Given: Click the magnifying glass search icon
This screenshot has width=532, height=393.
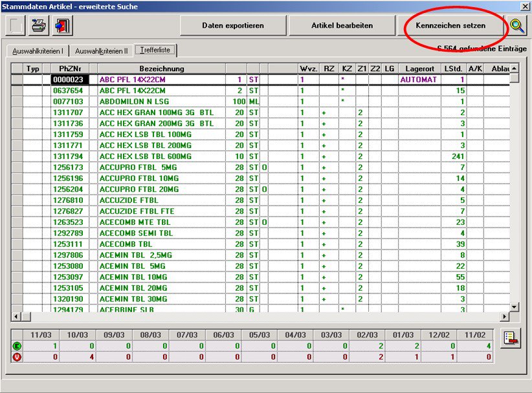Looking at the screenshot, I should click(517, 26).
